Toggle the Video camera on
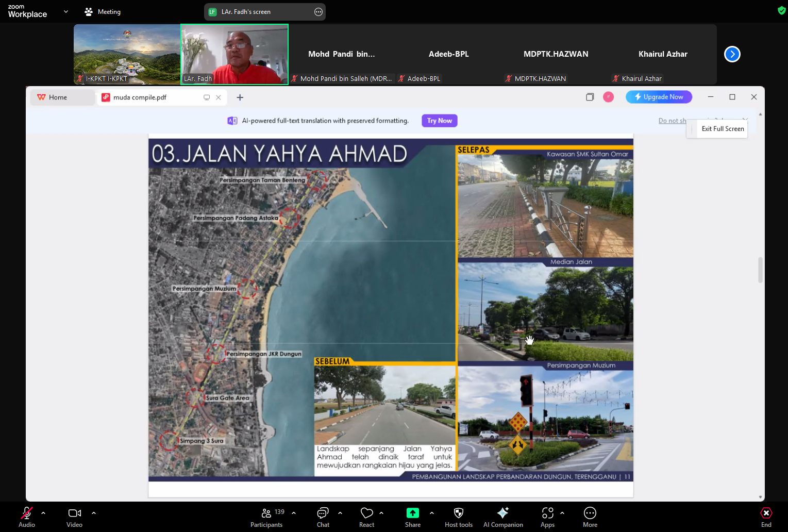Screen dimensions: 788x532 [x=75, y=513]
